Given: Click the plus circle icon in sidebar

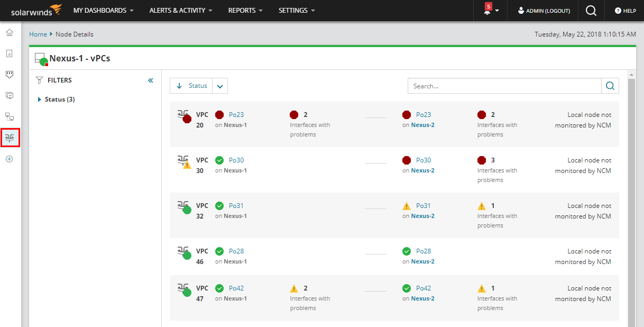Looking at the screenshot, I should (x=9, y=159).
